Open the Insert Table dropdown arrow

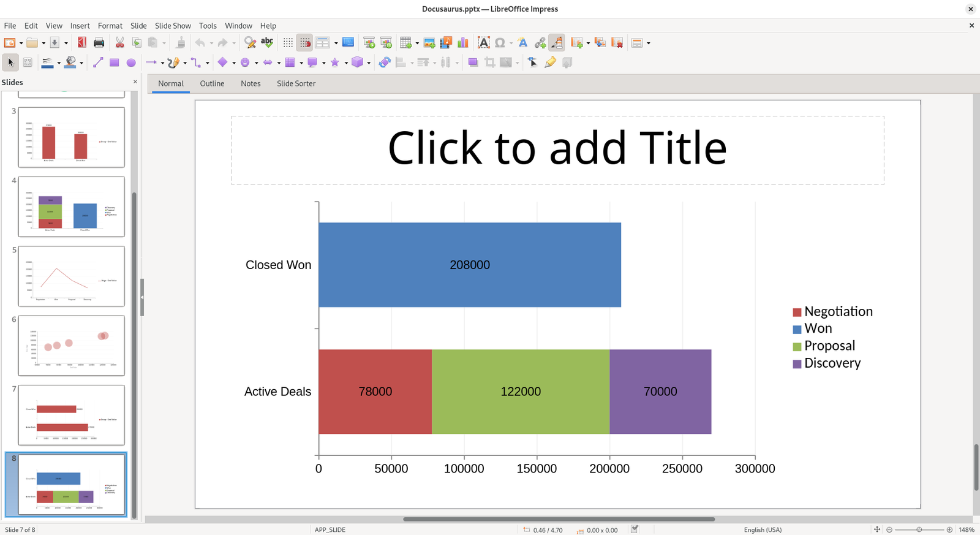pyautogui.click(x=417, y=43)
